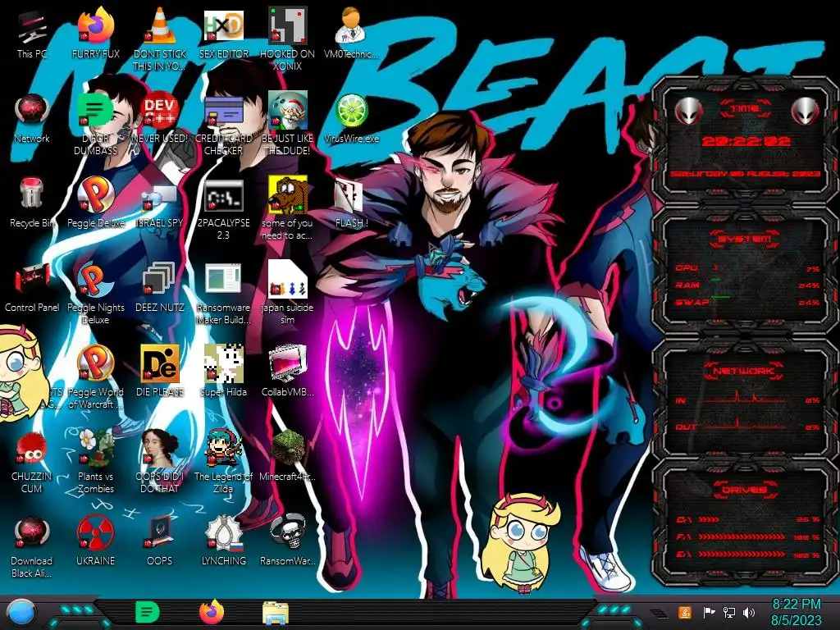This screenshot has width=840, height=630.
Task: Select the UKRAINE radiation symbol icon
Action: (96, 541)
